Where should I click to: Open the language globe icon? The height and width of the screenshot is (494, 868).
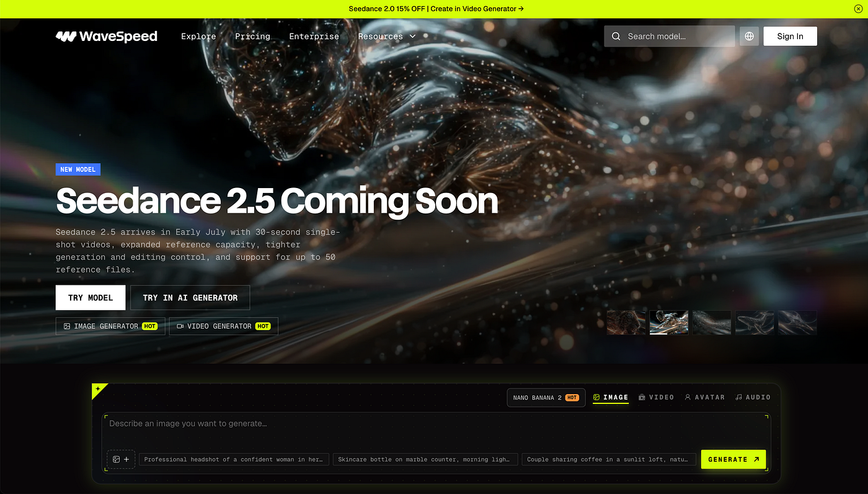[750, 36]
